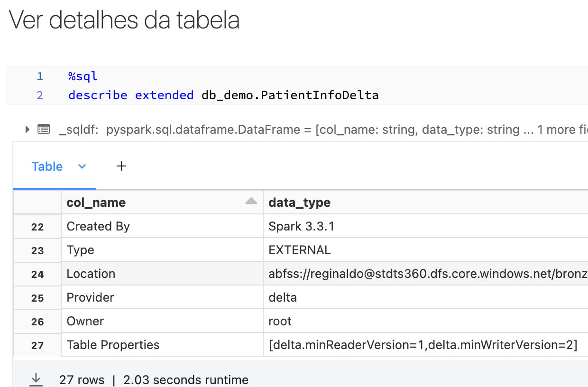
Task: Select the root owner value cell
Action: pos(425,321)
